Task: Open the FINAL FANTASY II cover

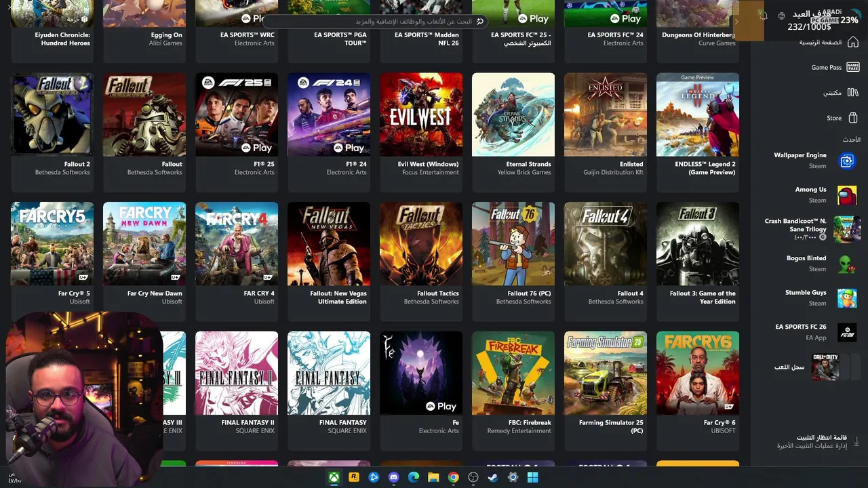Action: point(237,373)
